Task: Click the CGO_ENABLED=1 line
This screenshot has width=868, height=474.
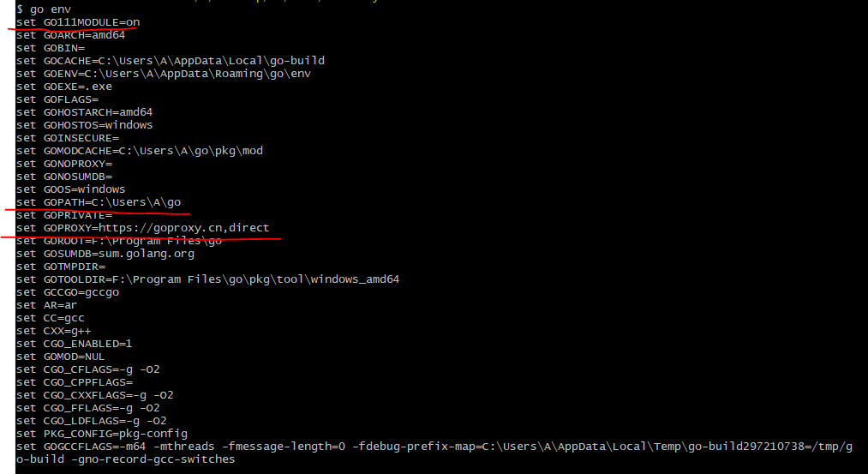Action: (x=74, y=344)
